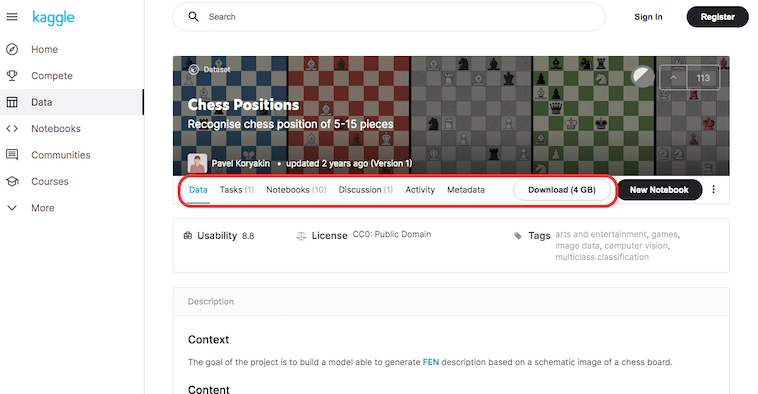Open Compete in sidebar
The width and height of the screenshot is (758, 394).
(x=52, y=76)
